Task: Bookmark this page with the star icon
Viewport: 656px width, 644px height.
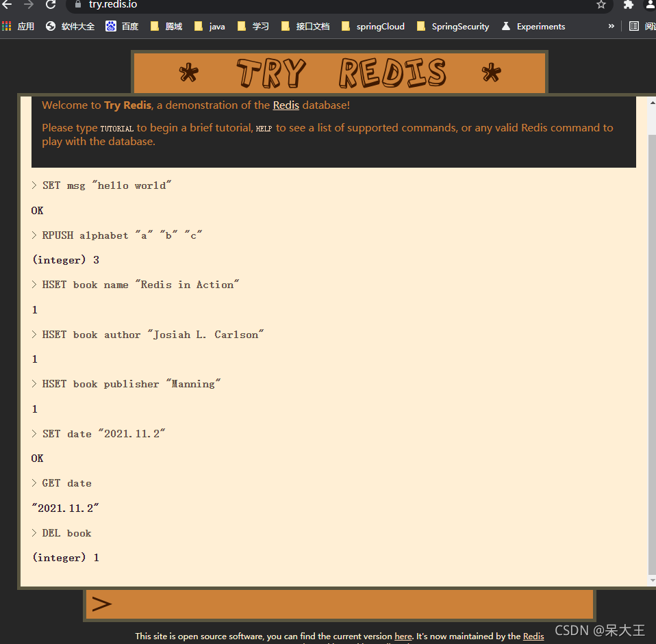Action: point(601,5)
